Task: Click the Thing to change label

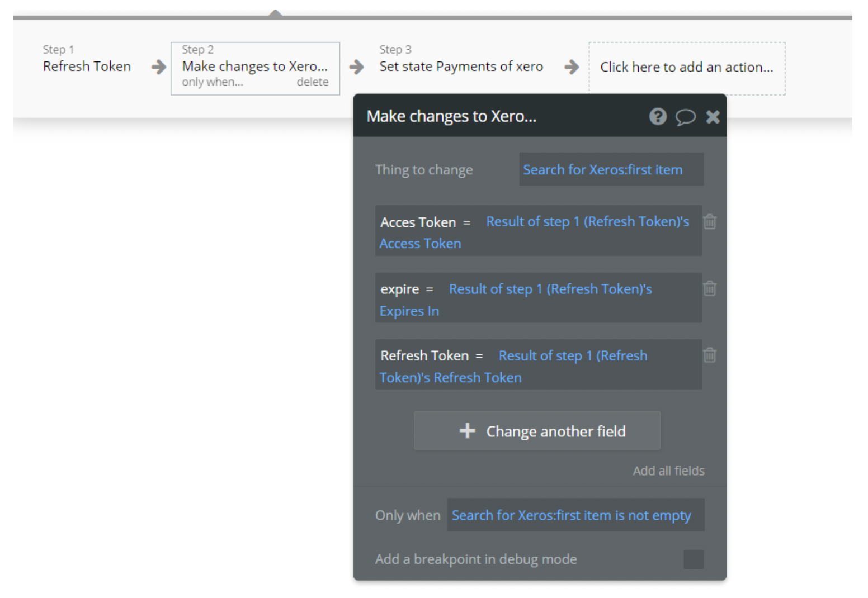Action: (x=424, y=170)
